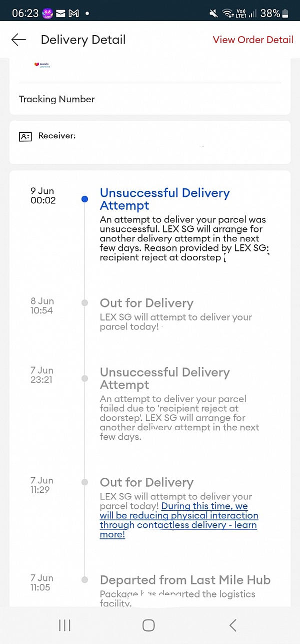Screen dimensions: 300x644
Task: Tap the Lazada Logistics logo
Action: [x=42, y=65]
